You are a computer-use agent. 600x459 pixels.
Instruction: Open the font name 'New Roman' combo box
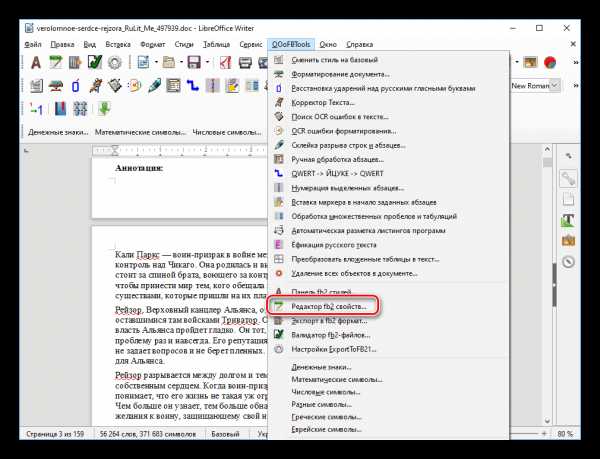pos(535,86)
